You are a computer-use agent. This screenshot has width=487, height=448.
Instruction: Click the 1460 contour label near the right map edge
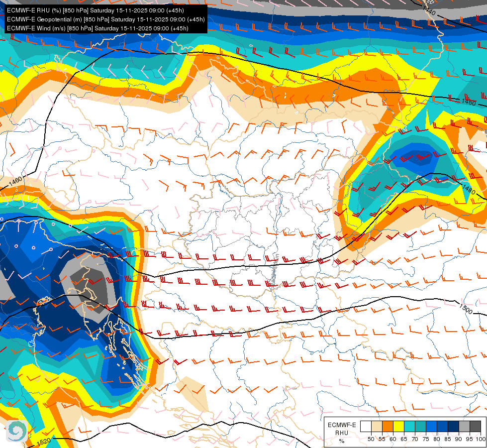pos(469,102)
